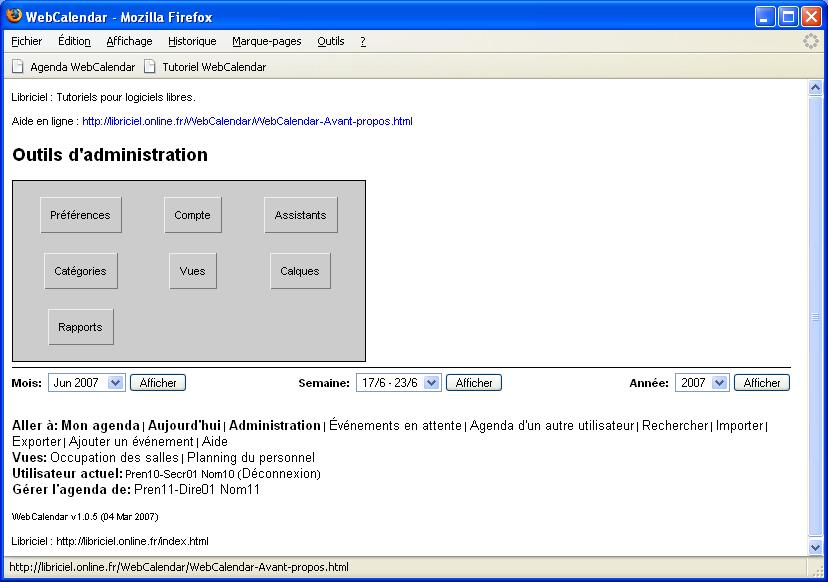Click Afficher next to Mois

coord(158,383)
